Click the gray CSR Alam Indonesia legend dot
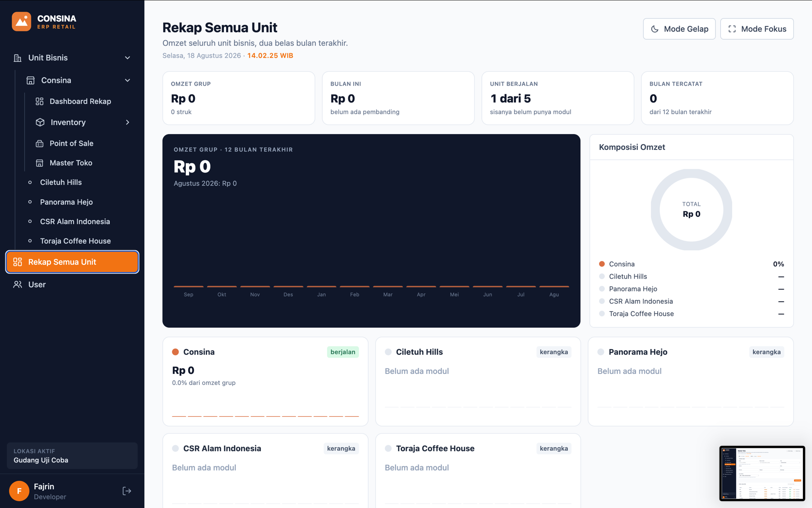 pyautogui.click(x=602, y=301)
